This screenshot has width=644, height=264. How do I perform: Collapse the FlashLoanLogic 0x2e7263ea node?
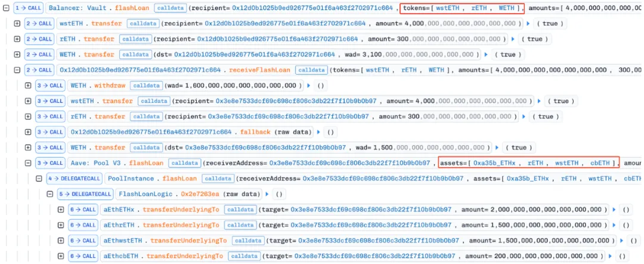[x=50, y=194]
